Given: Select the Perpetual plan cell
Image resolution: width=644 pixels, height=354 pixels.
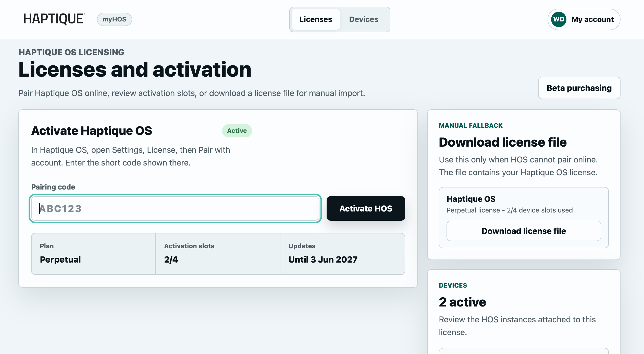Looking at the screenshot, I should pos(93,254).
